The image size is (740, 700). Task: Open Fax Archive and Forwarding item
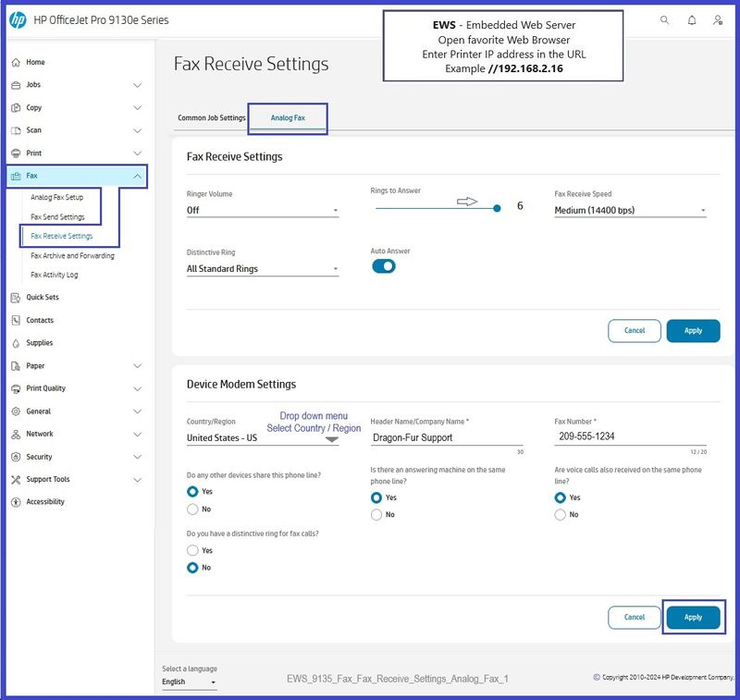pyautogui.click(x=72, y=255)
